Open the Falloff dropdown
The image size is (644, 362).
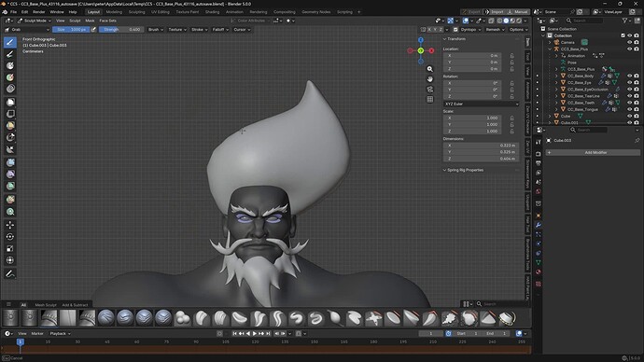click(x=220, y=30)
